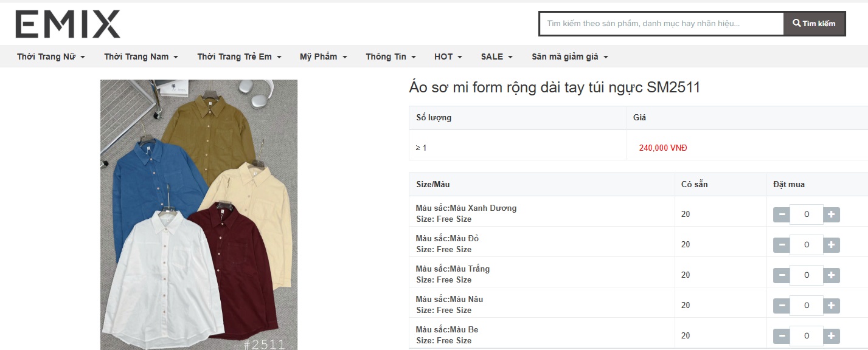868x350 pixels.
Task: Decrease quantity for Màu Be
Action: tap(782, 335)
